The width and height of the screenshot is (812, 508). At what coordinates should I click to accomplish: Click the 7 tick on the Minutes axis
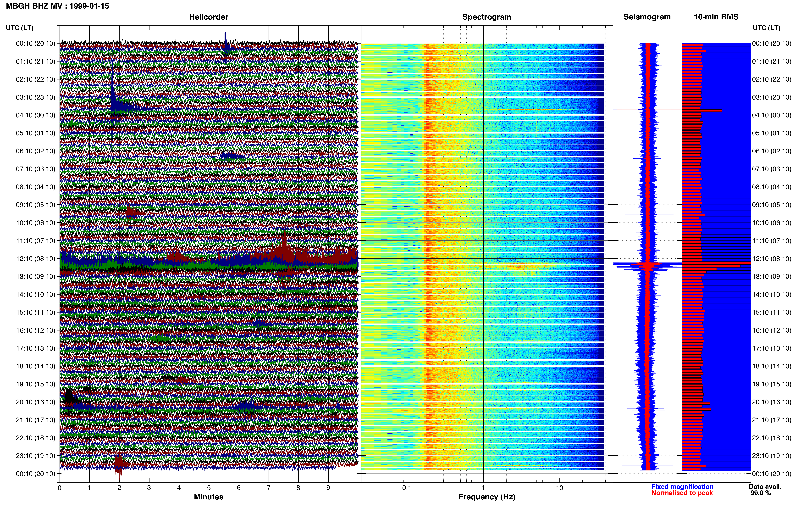point(269,488)
